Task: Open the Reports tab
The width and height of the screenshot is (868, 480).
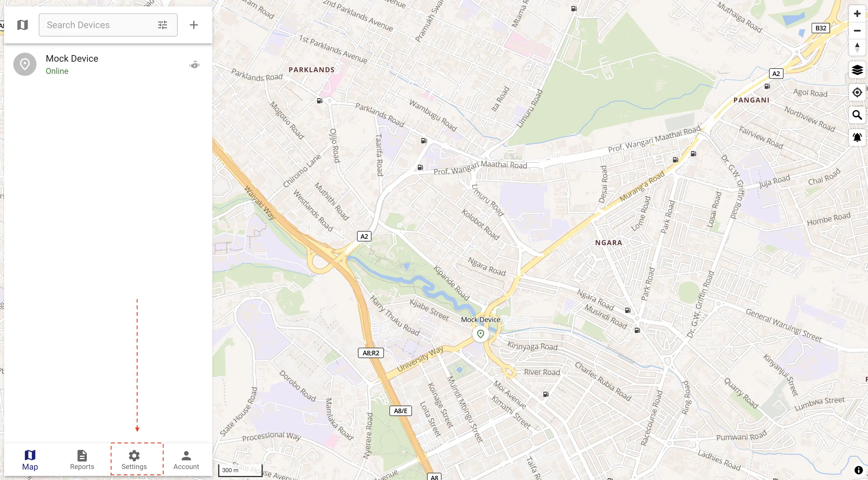Action: (x=82, y=460)
